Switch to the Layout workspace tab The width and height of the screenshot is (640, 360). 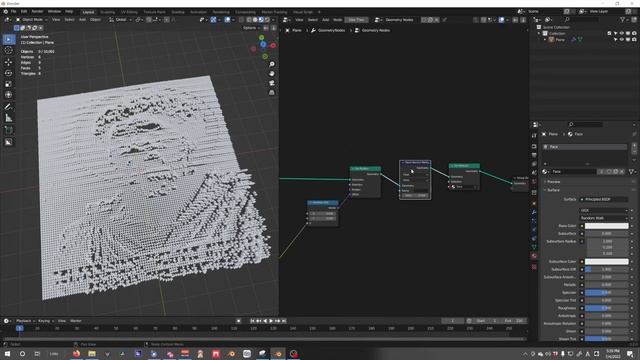[88, 12]
